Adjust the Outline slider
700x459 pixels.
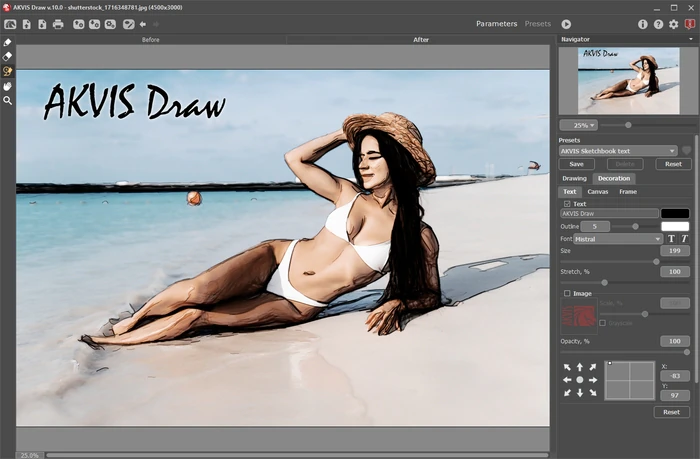click(635, 227)
